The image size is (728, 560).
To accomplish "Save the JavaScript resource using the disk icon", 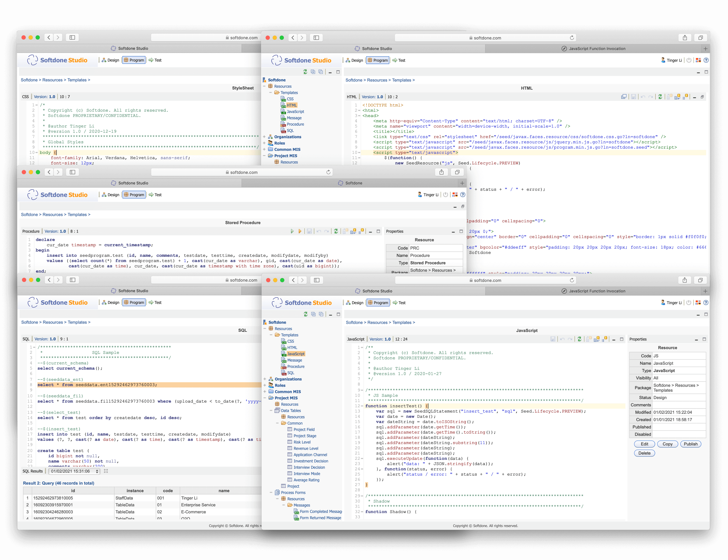I will 553,339.
